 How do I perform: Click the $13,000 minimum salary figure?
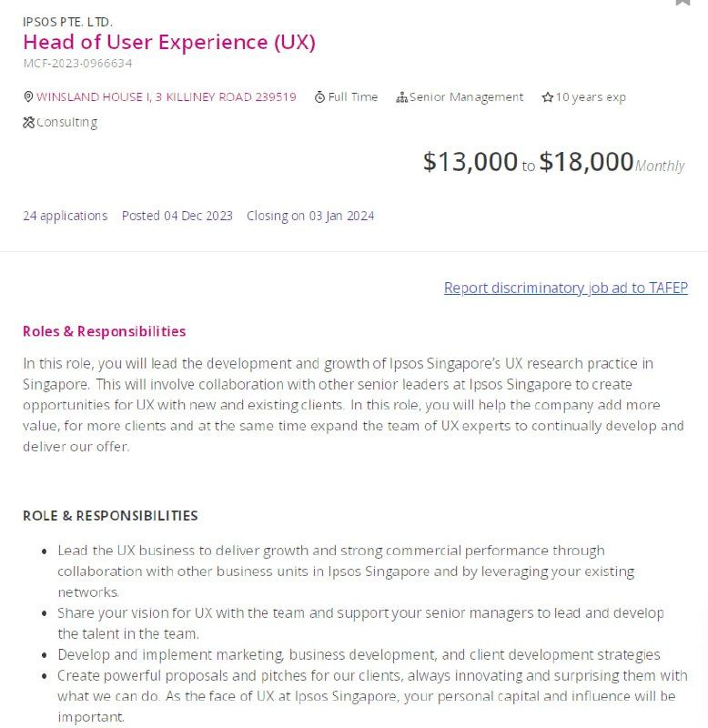point(470,162)
